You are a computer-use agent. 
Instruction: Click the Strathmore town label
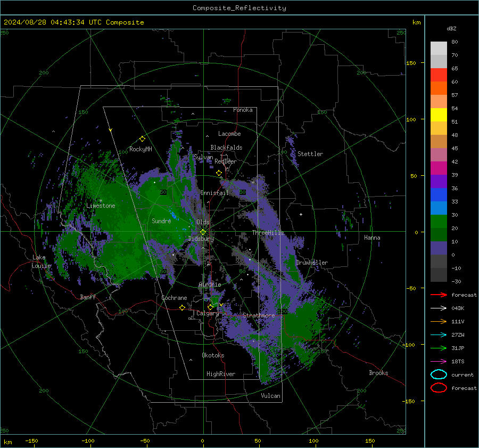point(259,315)
